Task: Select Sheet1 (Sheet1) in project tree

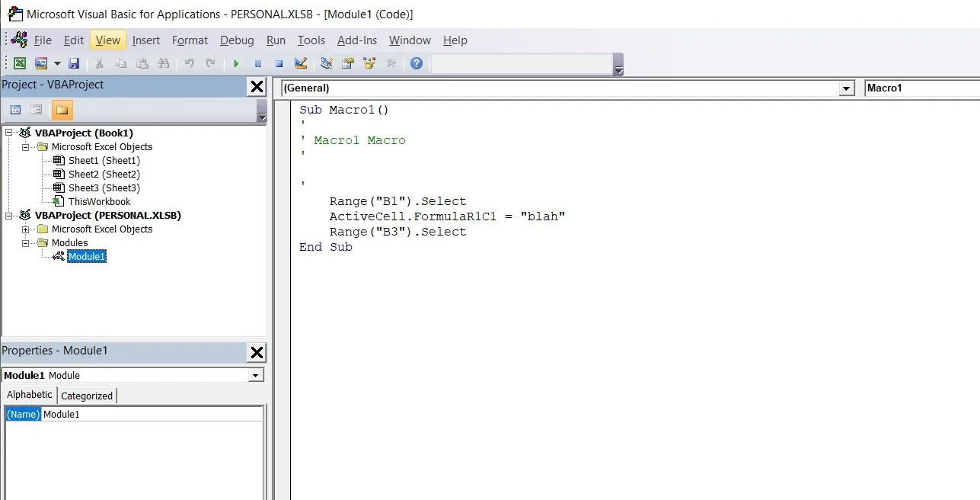Action: point(104,161)
